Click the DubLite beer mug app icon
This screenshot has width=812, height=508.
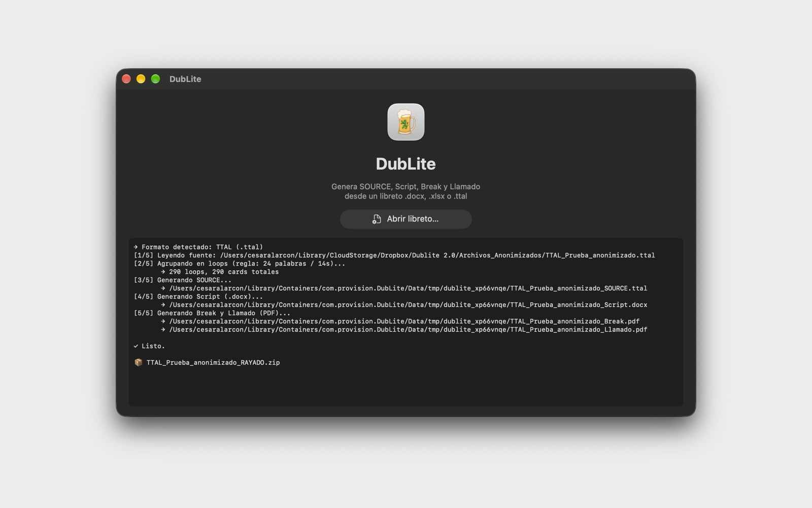pos(406,122)
